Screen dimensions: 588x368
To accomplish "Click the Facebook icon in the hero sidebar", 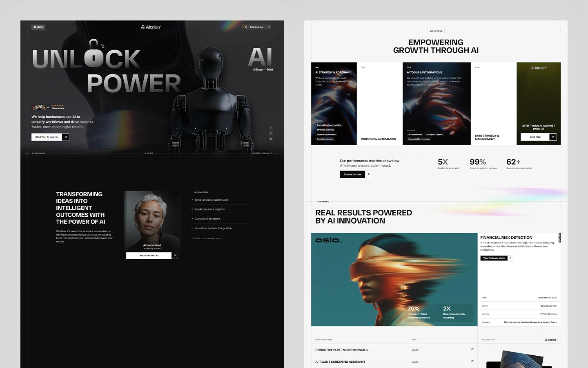I will (271, 128).
